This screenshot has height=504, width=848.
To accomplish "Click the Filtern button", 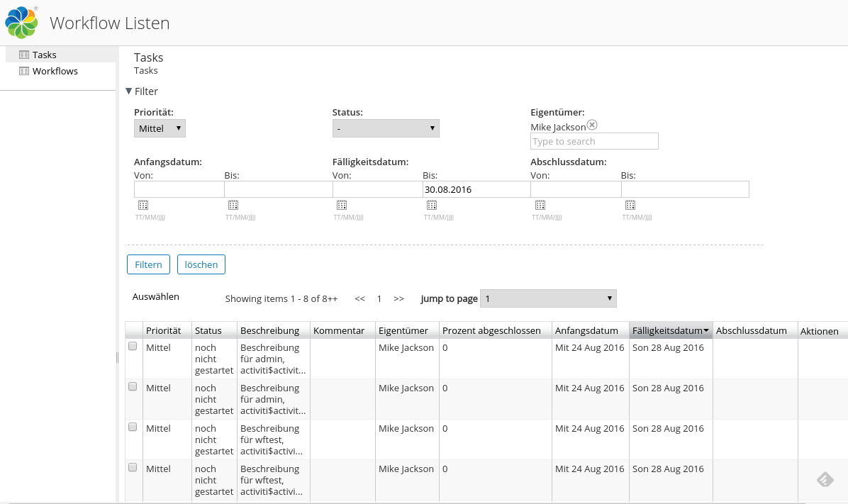I will (x=148, y=264).
